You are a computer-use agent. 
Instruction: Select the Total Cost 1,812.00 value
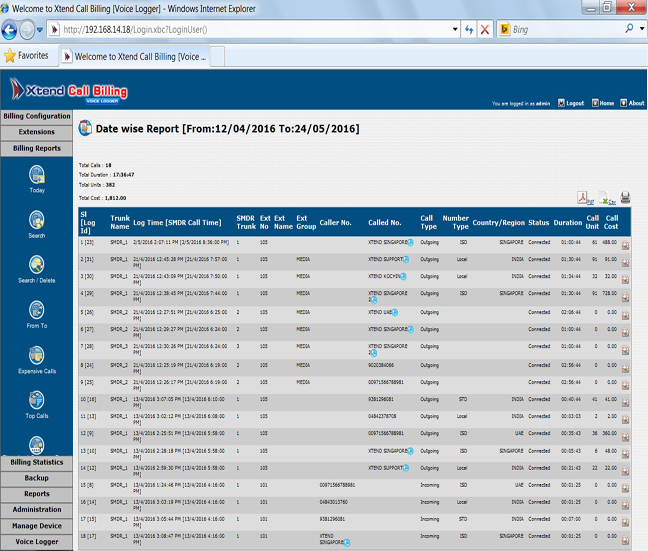point(115,198)
